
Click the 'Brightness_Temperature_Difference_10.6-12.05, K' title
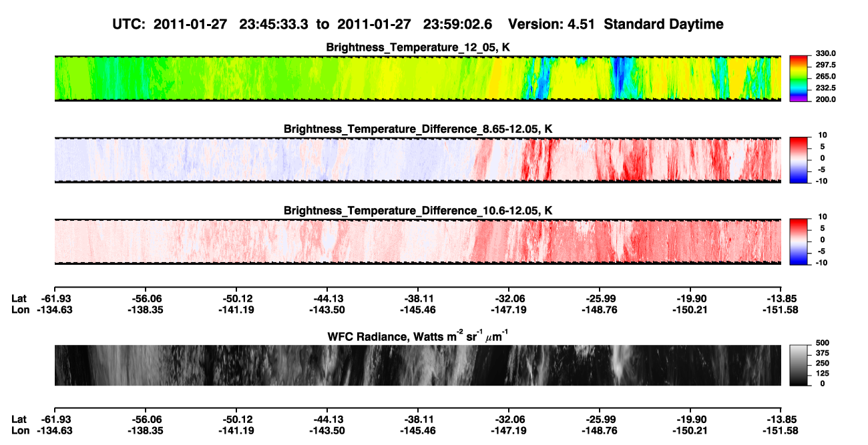point(418,210)
